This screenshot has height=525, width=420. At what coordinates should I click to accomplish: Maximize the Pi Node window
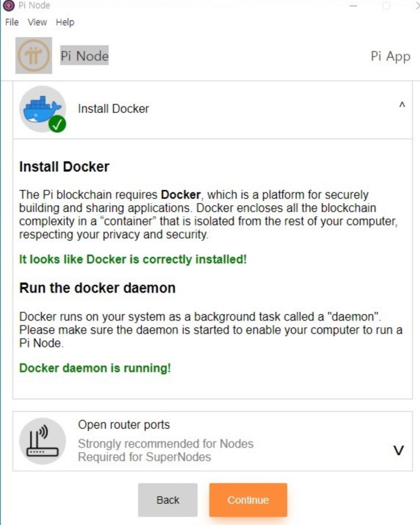[x=386, y=6]
